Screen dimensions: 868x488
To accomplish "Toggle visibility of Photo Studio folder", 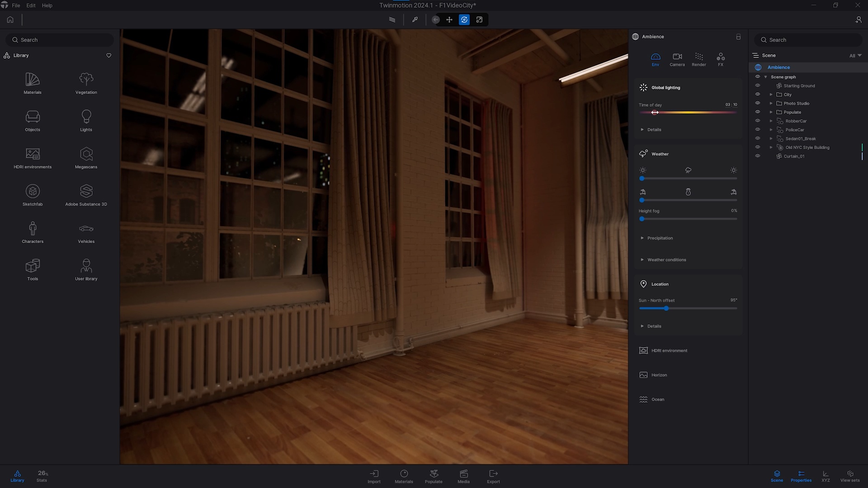I will tap(758, 103).
